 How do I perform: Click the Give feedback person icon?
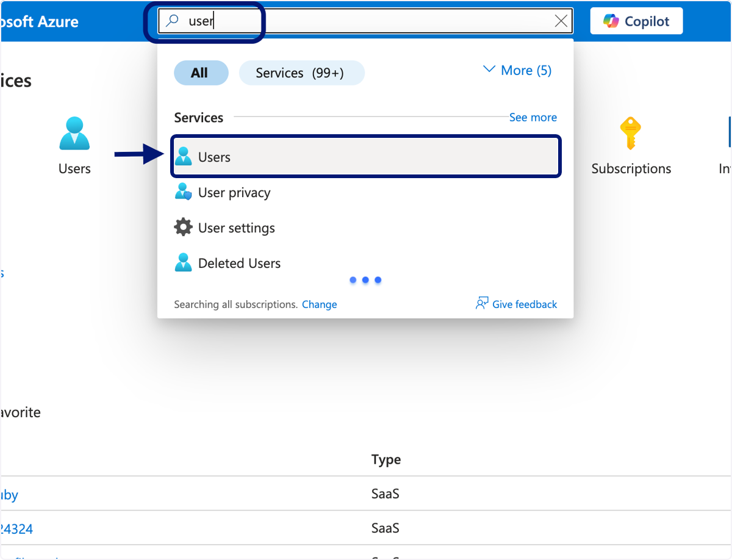coord(482,303)
